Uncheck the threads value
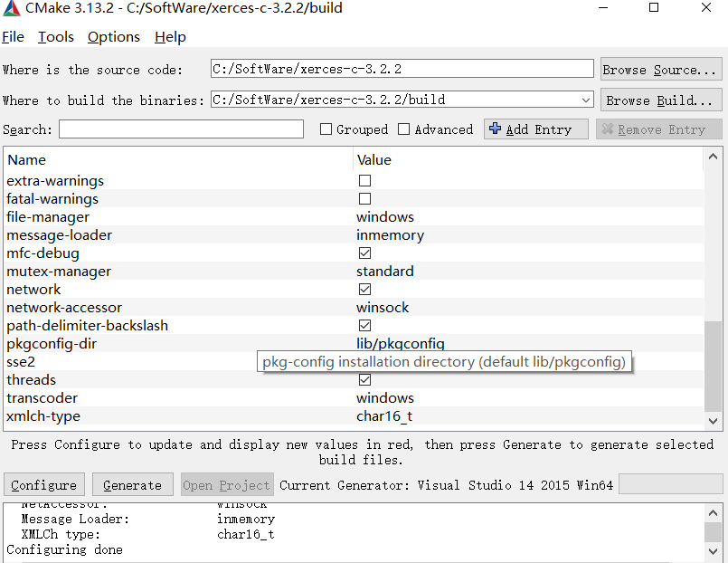 tap(364, 379)
